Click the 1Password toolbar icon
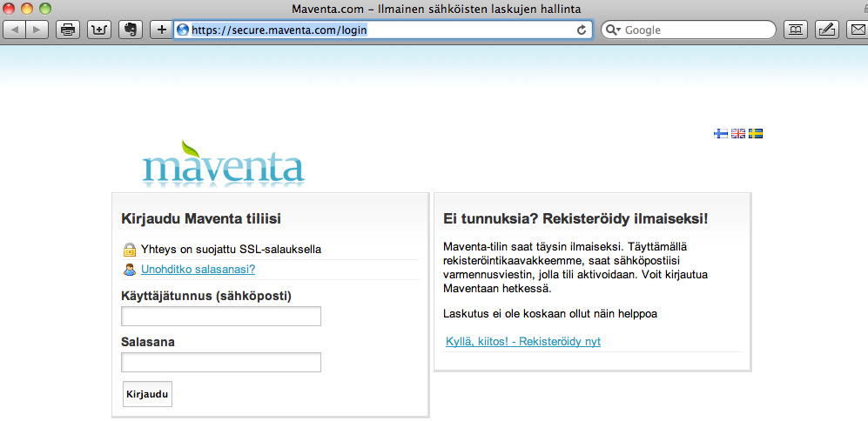 click(x=99, y=30)
